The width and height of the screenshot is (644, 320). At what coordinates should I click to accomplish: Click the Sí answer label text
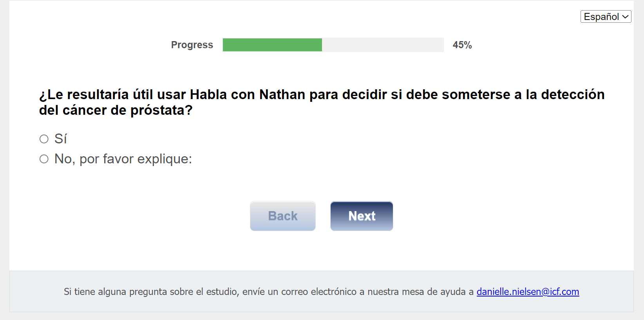[x=61, y=139]
